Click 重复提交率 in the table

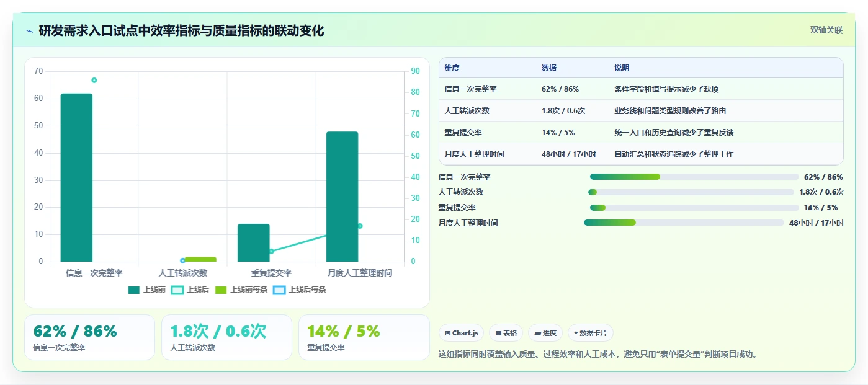tap(463, 133)
